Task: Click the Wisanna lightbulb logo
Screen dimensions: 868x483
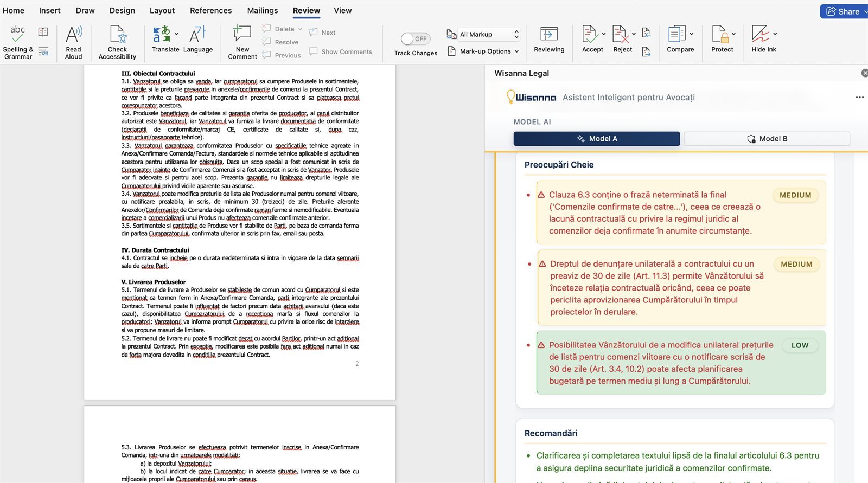Action: pos(510,96)
